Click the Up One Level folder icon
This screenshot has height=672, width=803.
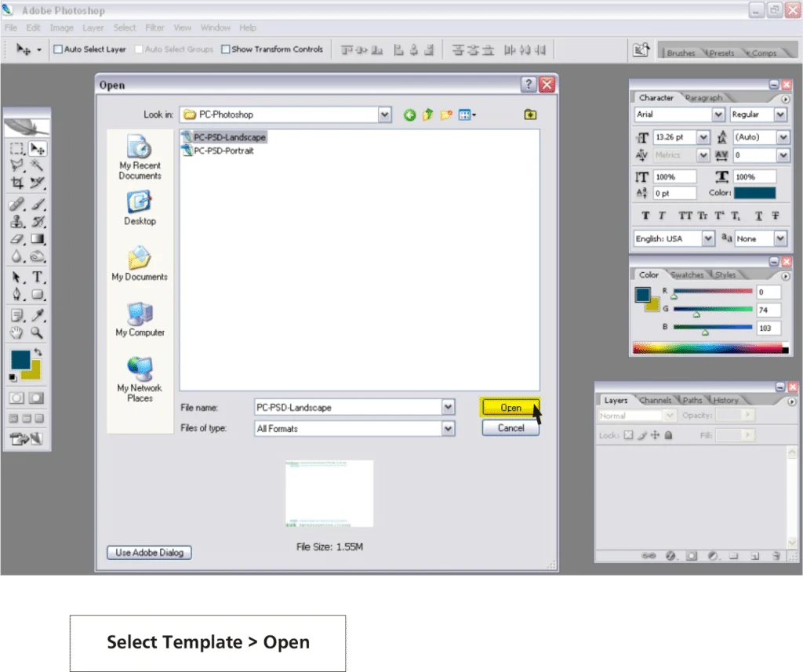tap(428, 115)
